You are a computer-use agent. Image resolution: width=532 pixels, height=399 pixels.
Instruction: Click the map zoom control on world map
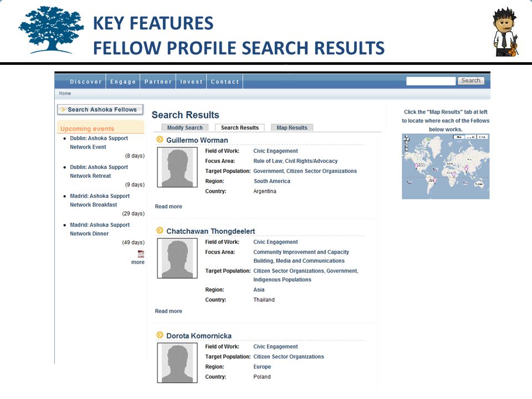coord(406,143)
